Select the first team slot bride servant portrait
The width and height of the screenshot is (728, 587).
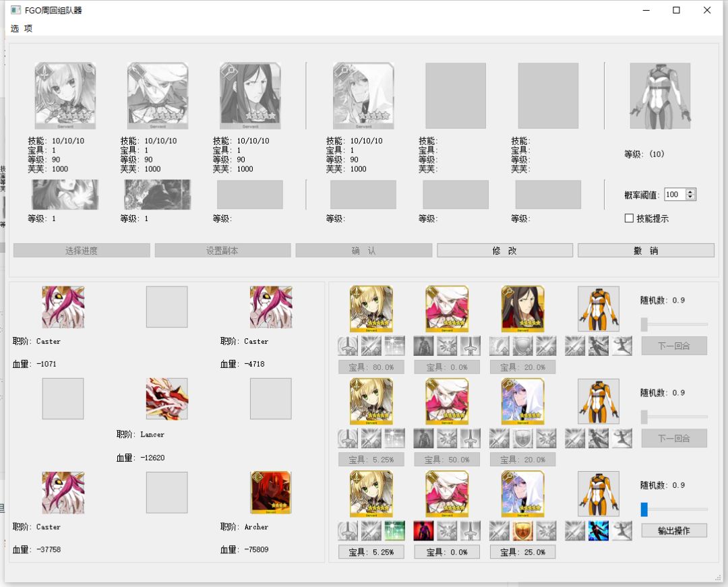(65, 96)
